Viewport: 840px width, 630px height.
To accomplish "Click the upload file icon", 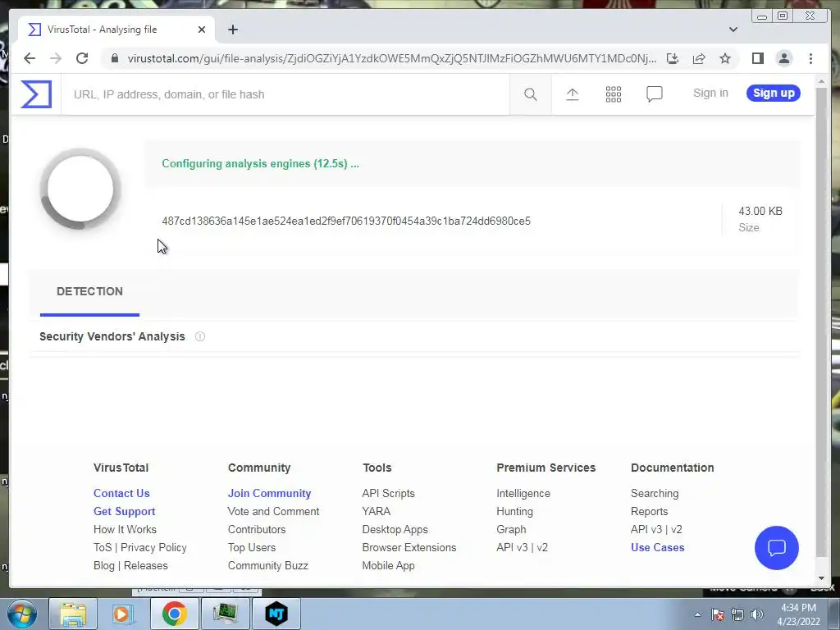I will (x=572, y=94).
